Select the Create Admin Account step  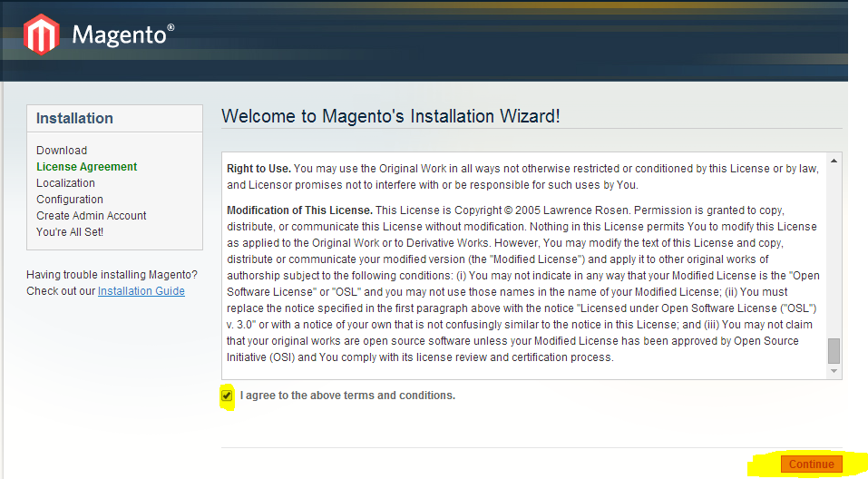click(92, 215)
